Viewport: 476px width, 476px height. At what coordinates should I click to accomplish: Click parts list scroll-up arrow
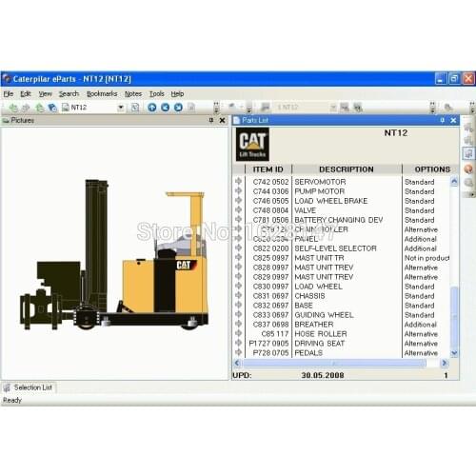coord(454,182)
